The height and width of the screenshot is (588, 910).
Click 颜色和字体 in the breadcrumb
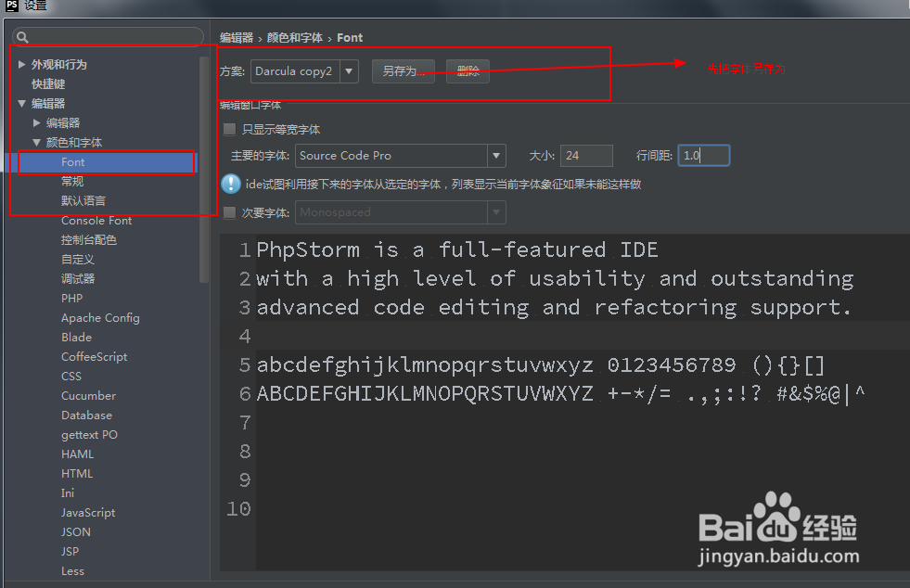pos(294,38)
